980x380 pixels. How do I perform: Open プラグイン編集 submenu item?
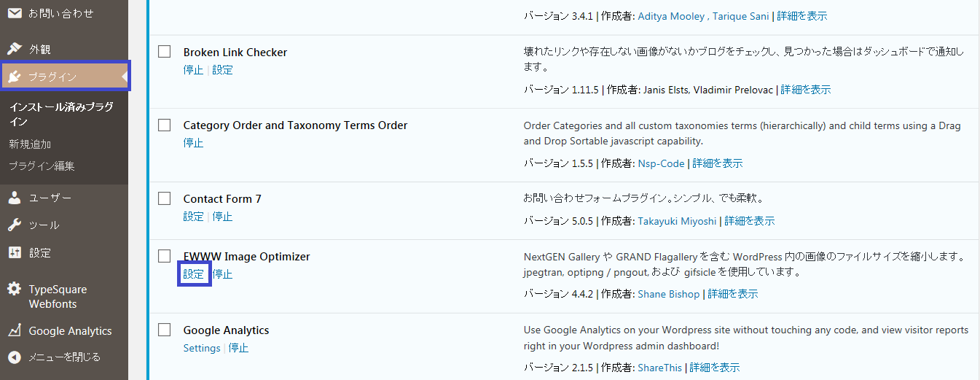[42, 166]
